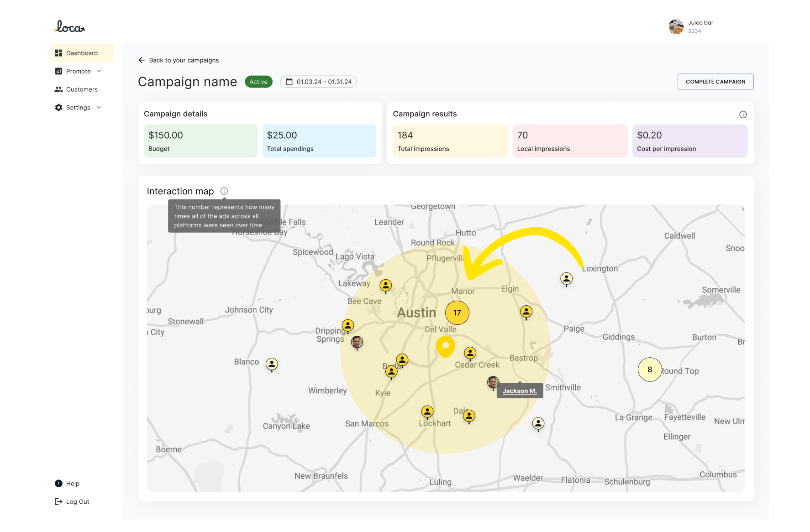Viewport: 810px width, 532px height.
Task: Expand the Promote submenu chevron
Action: (x=99, y=71)
